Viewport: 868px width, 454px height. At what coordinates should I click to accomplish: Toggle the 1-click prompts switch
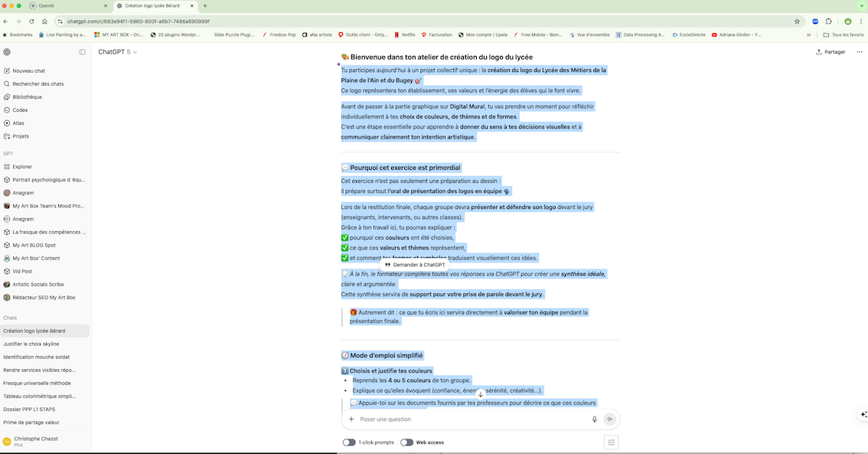(x=349, y=443)
